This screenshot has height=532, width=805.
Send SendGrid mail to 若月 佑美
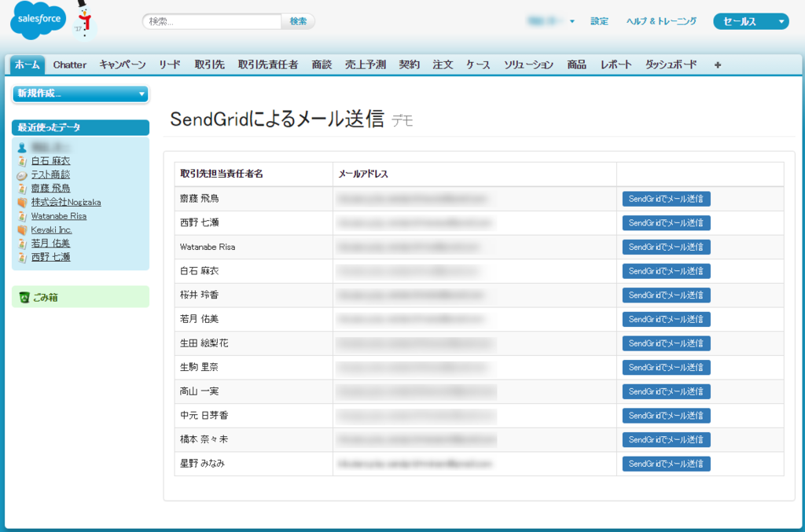click(x=667, y=319)
